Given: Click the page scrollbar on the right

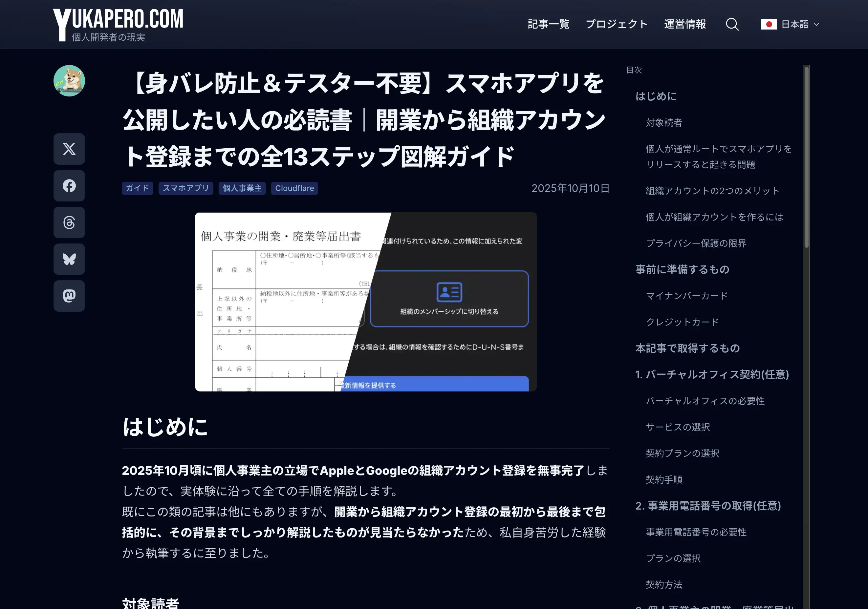Looking at the screenshot, I should pyautogui.click(x=808, y=151).
